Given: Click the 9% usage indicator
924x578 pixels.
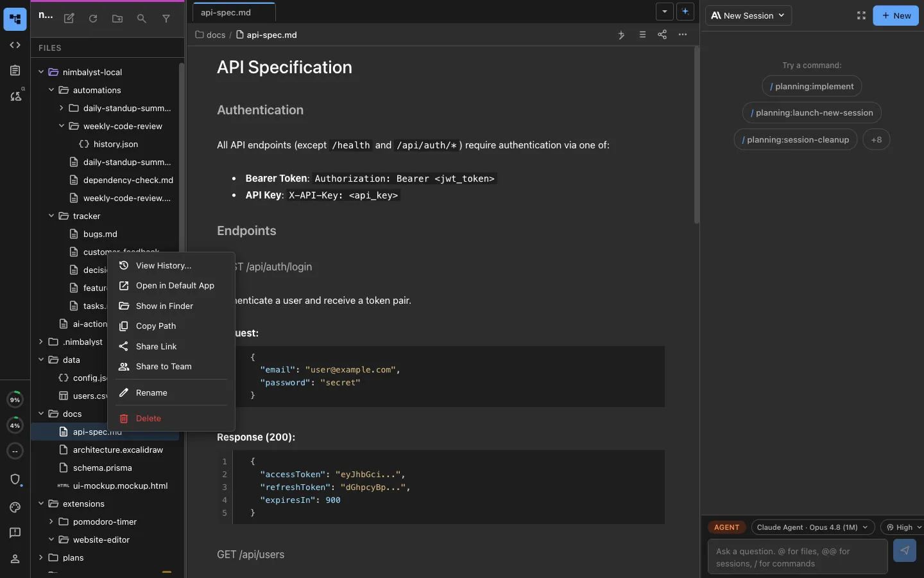Looking at the screenshot, I should (x=15, y=399).
